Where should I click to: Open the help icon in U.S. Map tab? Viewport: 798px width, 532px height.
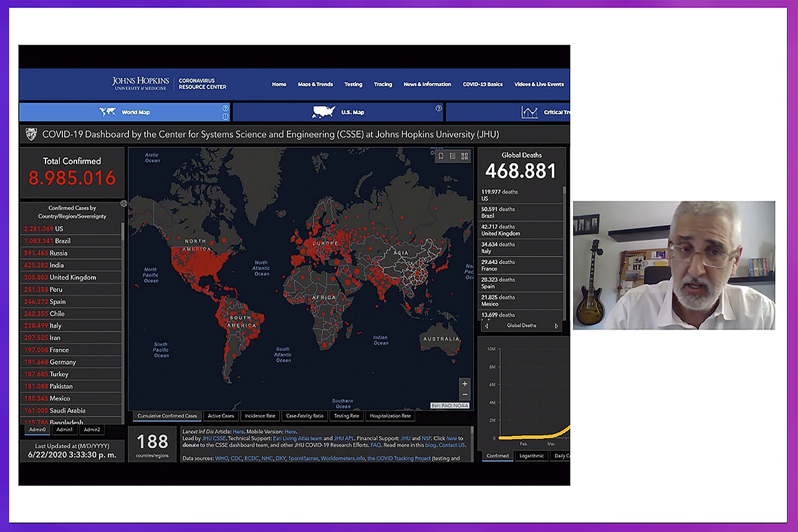(438, 108)
